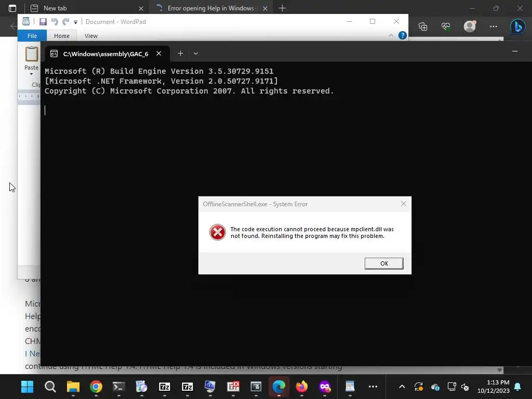
Task: Open the installer disc icon on taskbar
Action: coord(141,387)
